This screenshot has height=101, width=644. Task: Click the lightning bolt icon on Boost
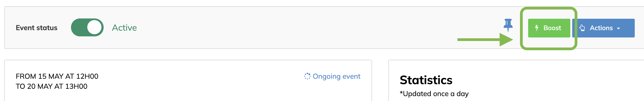(537, 28)
